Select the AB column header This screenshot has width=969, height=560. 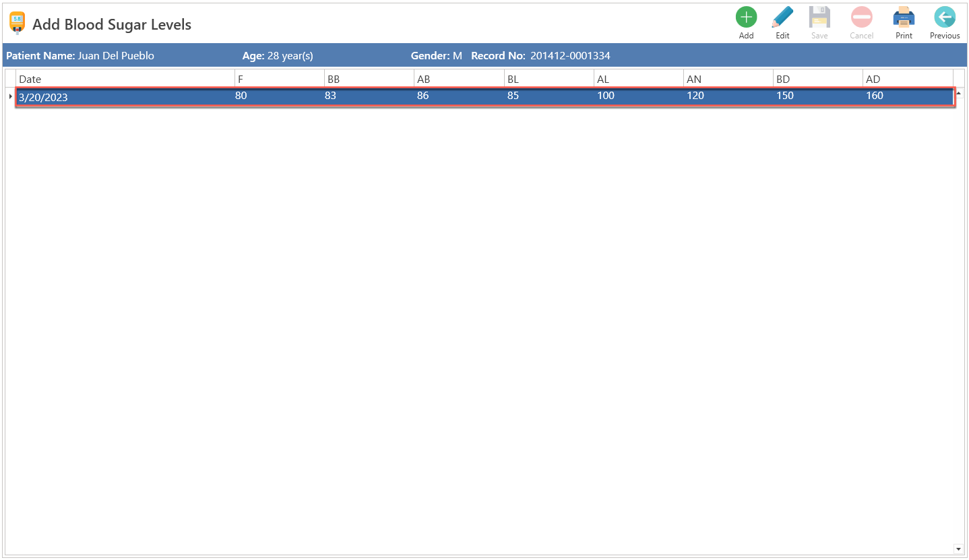tap(459, 79)
